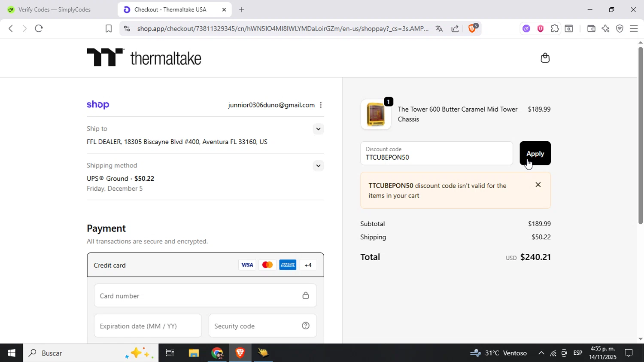Close the Checkout Thermaltake tab
The width and height of the screenshot is (644, 362).
point(224,9)
